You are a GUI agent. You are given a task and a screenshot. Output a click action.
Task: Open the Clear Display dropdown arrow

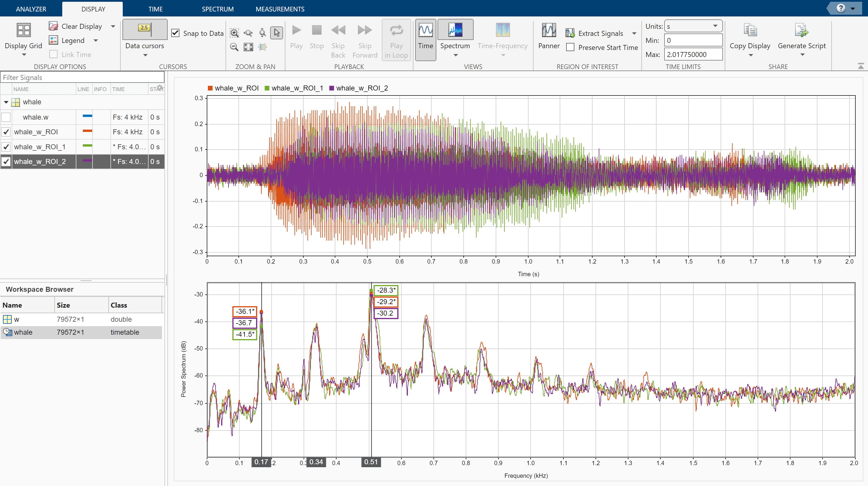tap(113, 26)
